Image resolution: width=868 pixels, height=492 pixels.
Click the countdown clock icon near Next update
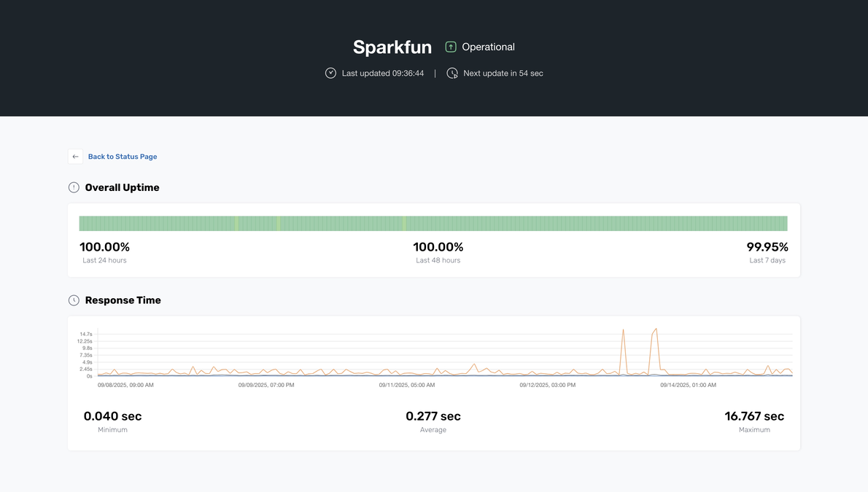[x=452, y=73]
